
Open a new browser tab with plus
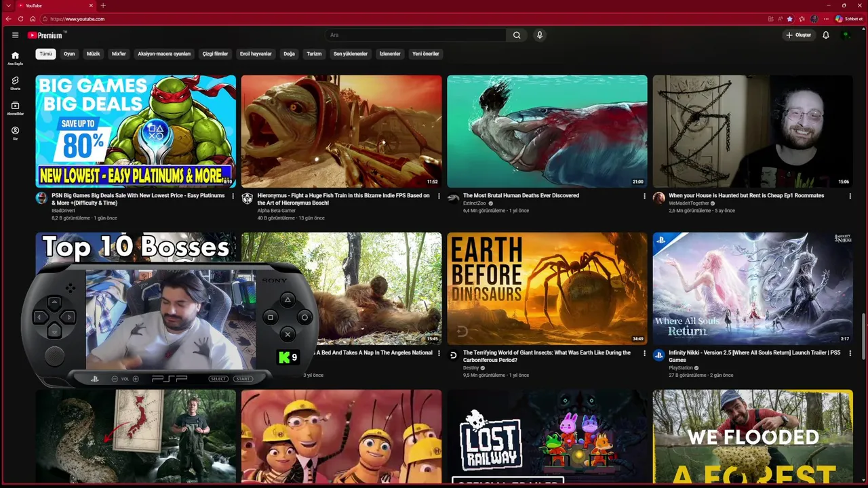pos(103,5)
